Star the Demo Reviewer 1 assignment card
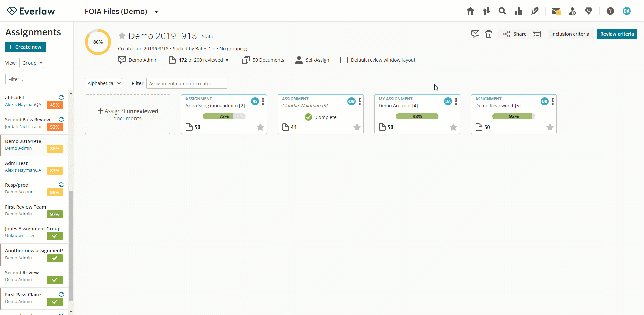 pyautogui.click(x=550, y=127)
